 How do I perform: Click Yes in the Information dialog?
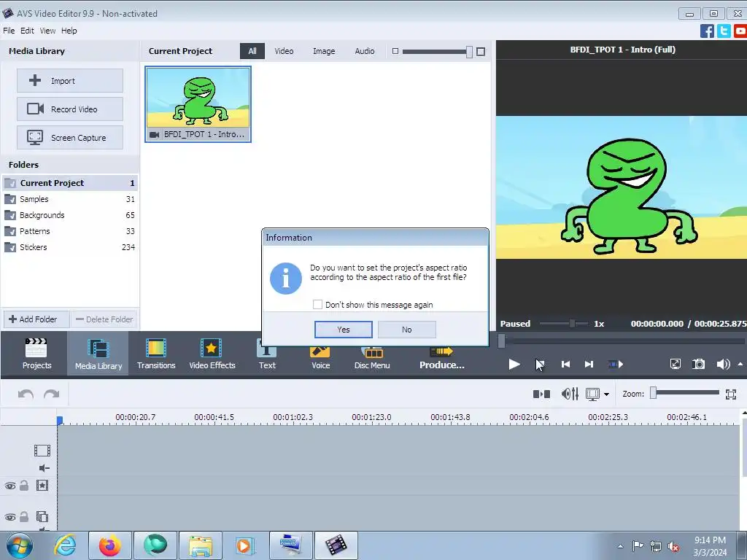point(344,330)
